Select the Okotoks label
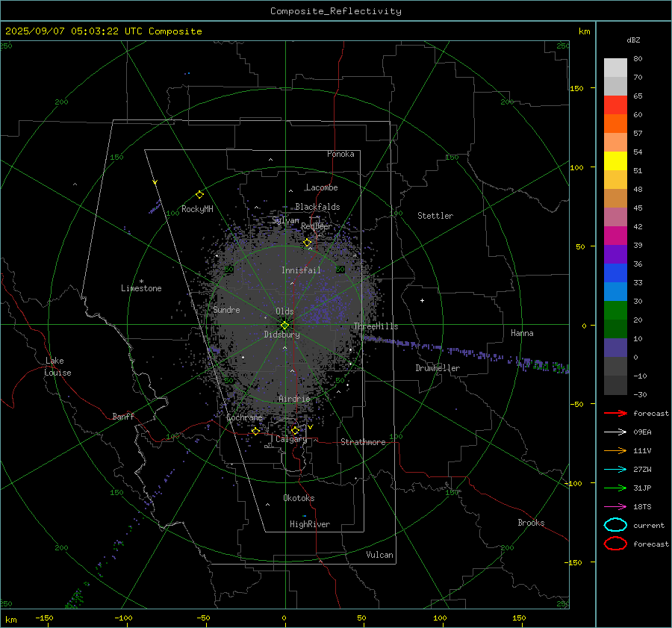672x628 pixels. click(x=299, y=498)
